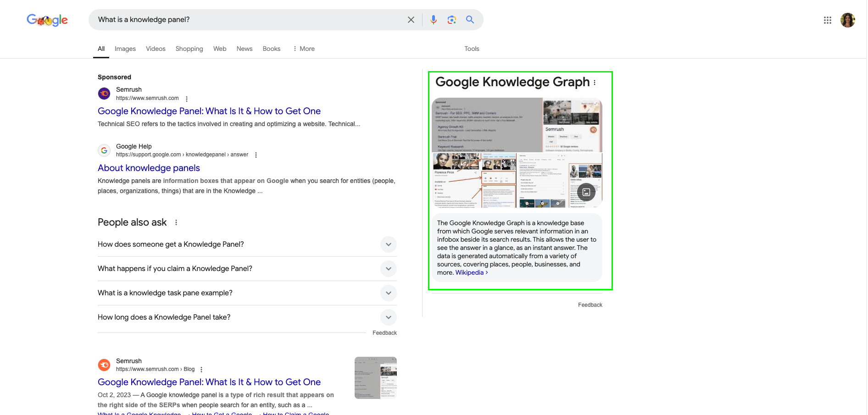The image size is (868, 415).
Task: Select the All results tab
Action: (x=101, y=49)
